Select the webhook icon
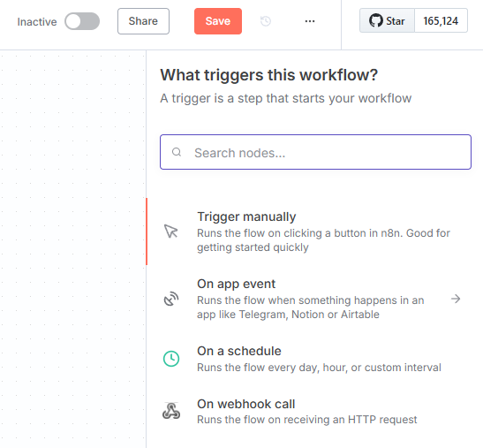 (171, 411)
